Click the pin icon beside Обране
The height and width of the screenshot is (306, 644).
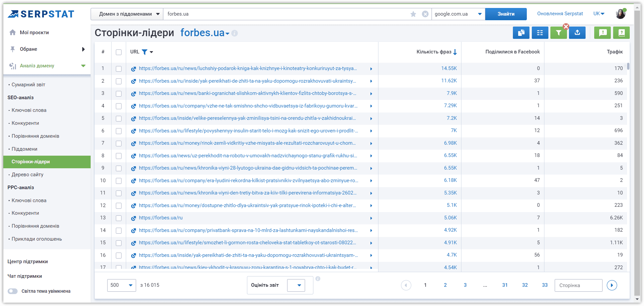[13, 49]
